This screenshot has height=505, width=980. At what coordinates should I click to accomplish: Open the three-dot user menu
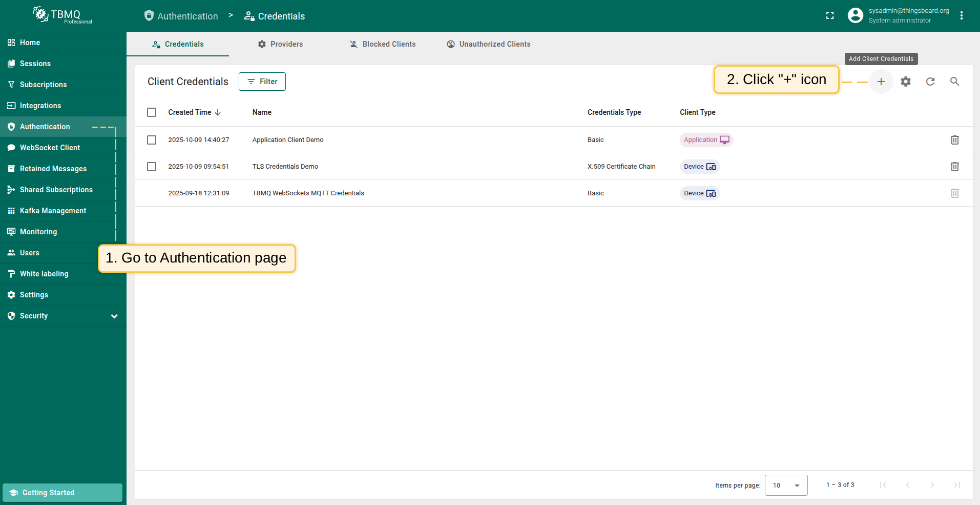point(962,16)
